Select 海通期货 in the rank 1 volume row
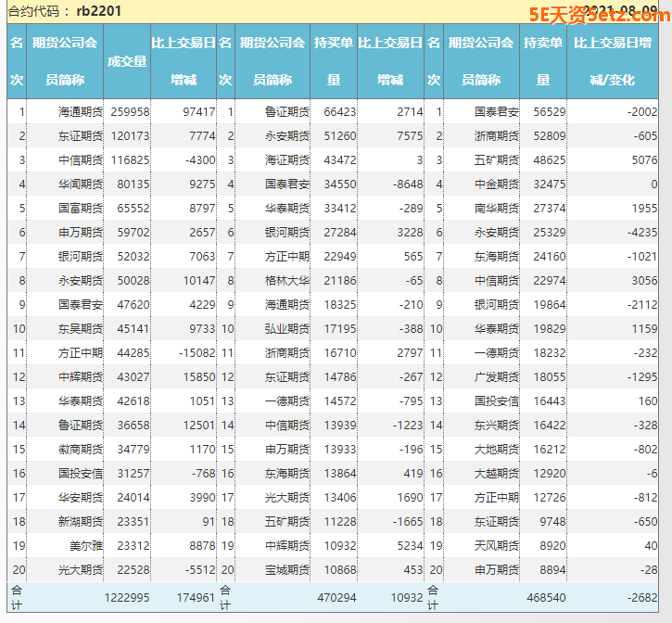This screenshot has width=672, height=623. point(78,111)
